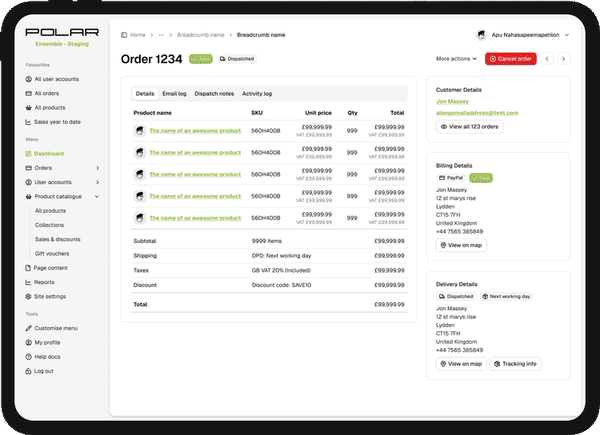The image size is (600, 435).
Task: Click the SKU column header
Action: coord(257,113)
